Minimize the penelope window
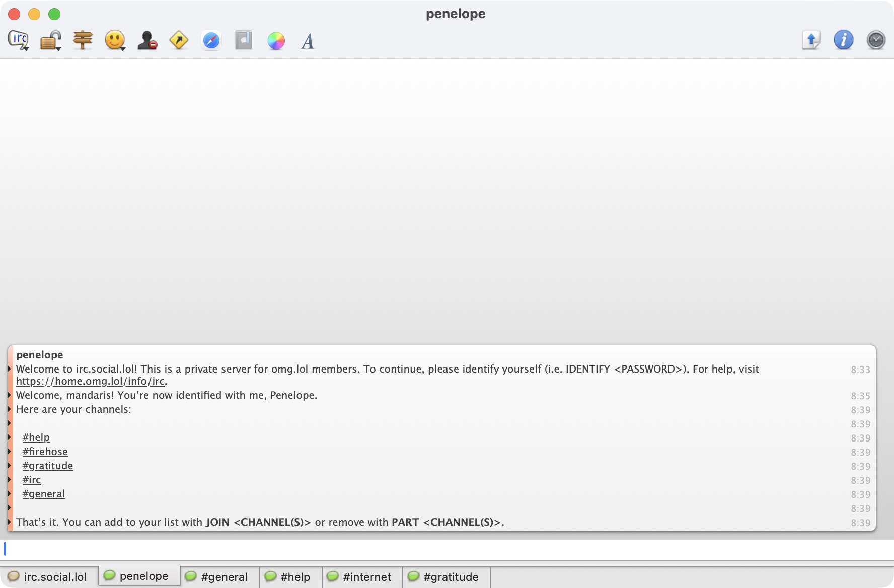Viewport: 894px width, 588px height. tap(34, 14)
